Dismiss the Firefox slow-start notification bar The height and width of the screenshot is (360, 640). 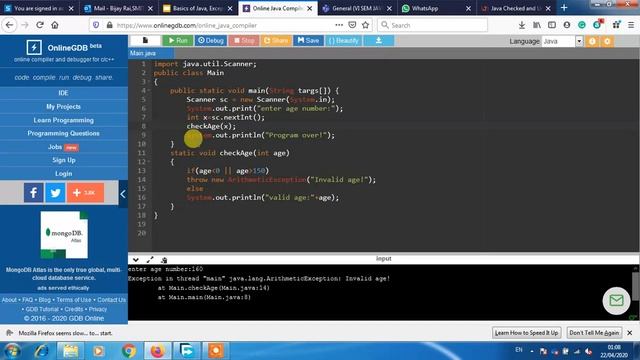point(630,333)
